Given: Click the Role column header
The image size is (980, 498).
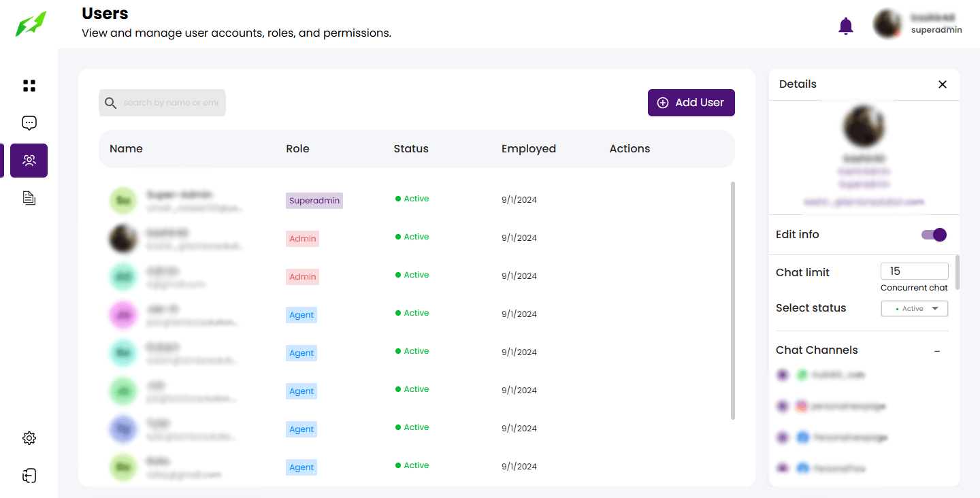Looking at the screenshot, I should click(x=297, y=149).
